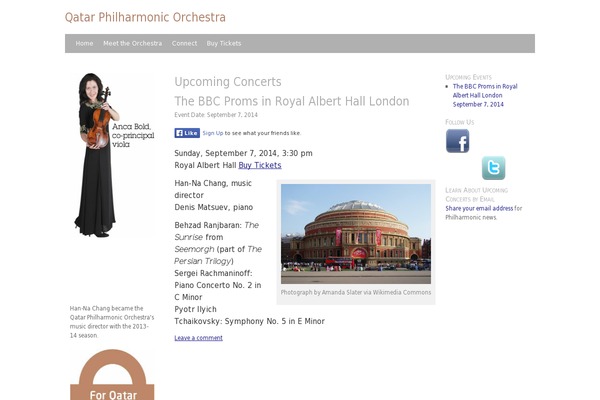This screenshot has height=400, width=600.
Task: Open Buy Tickets in navigation bar
Action: tap(224, 43)
